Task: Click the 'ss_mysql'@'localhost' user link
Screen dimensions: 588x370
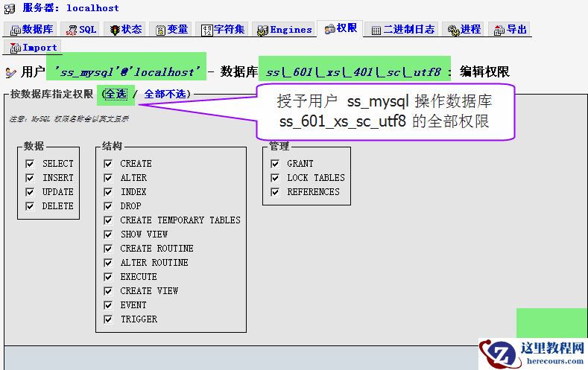Action: coord(127,71)
